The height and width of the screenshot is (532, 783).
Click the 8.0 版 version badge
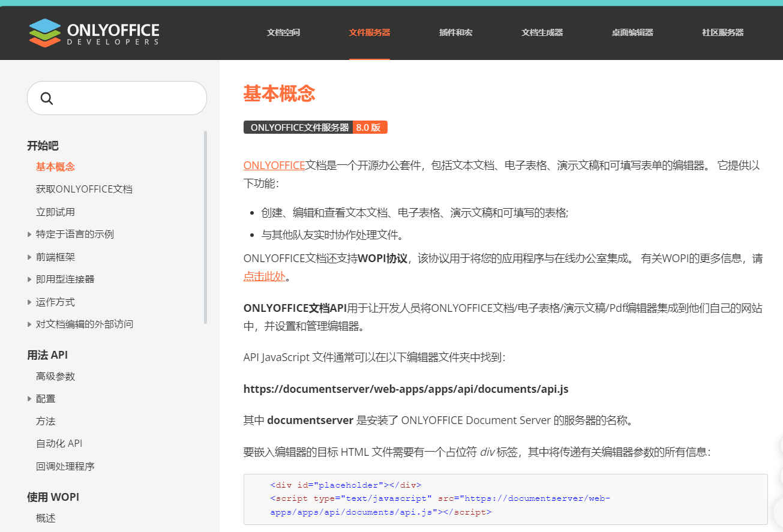coord(369,127)
